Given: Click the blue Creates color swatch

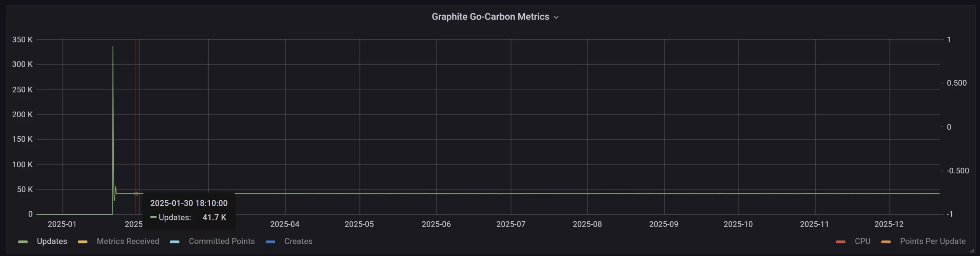Looking at the screenshot, I should point(270,241).
